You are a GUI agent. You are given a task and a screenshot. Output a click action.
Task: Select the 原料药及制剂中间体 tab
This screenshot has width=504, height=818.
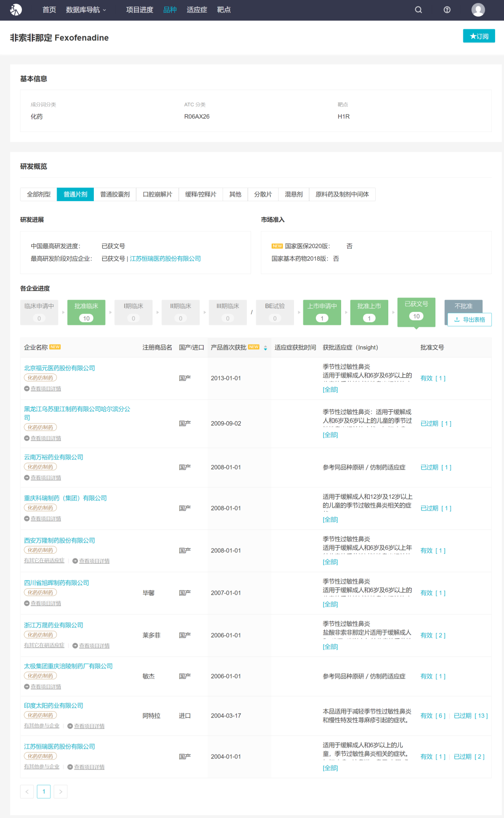click(x=342, y=194)
